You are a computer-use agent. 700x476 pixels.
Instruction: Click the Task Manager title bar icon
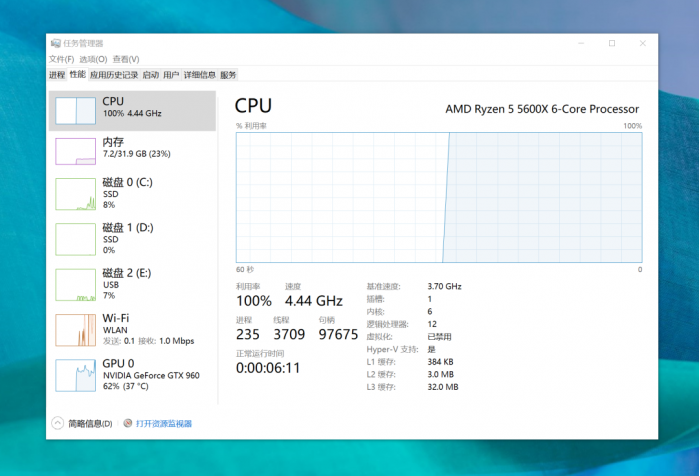(55, 43)
